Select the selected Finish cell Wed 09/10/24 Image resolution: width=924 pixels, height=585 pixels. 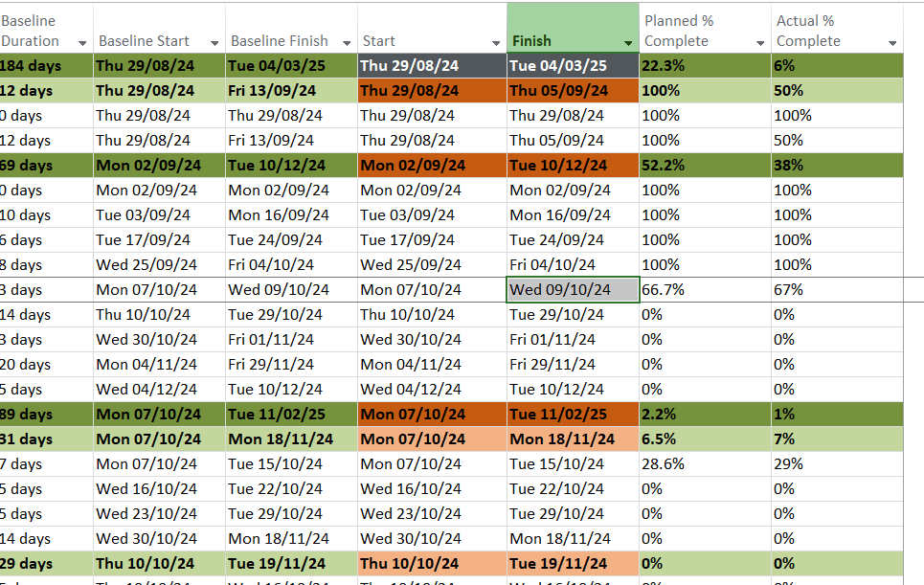(x=573, y=290)
